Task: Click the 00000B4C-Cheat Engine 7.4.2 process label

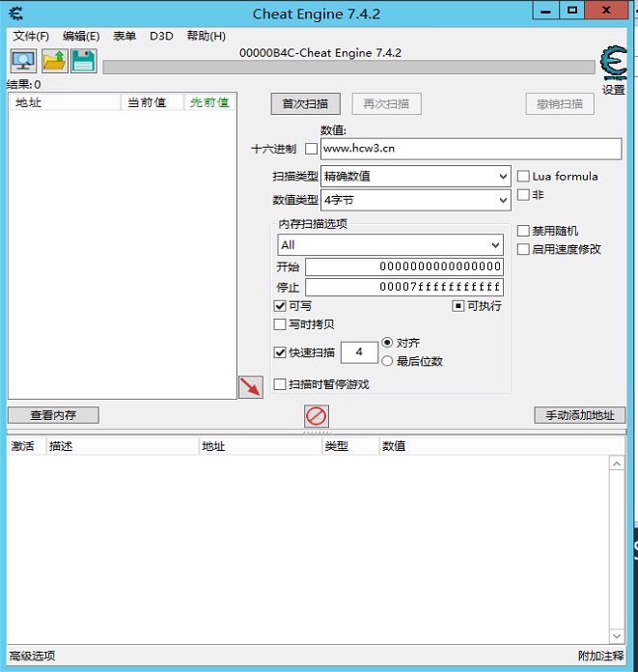Action: pos(320,53)
